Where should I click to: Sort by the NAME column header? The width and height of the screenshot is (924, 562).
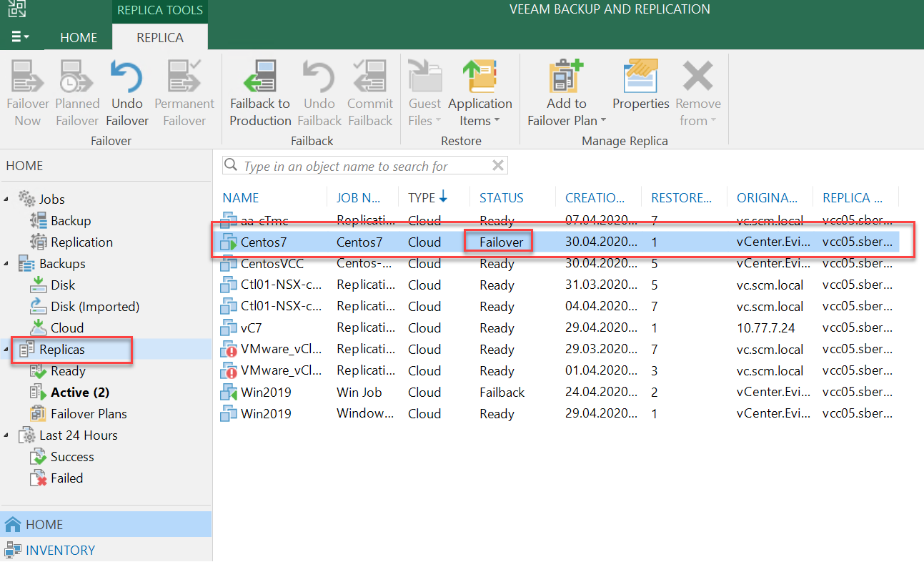click(x=241, y=198)
